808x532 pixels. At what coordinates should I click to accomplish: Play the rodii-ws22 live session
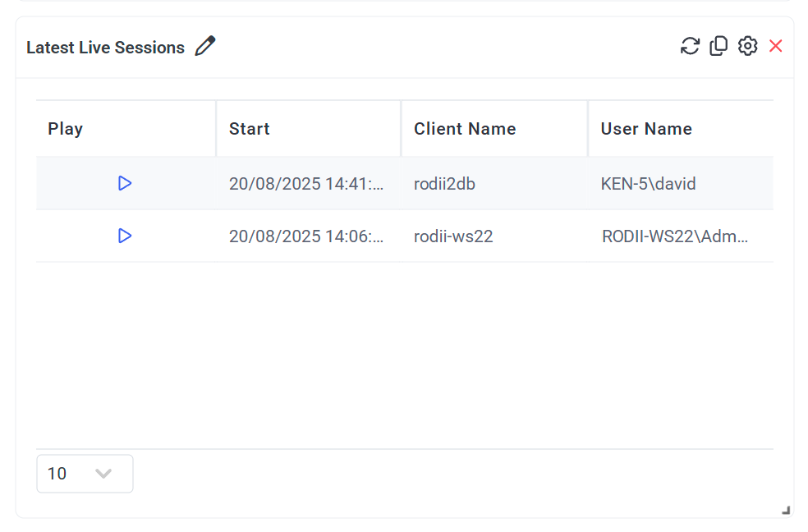[125, 236]
